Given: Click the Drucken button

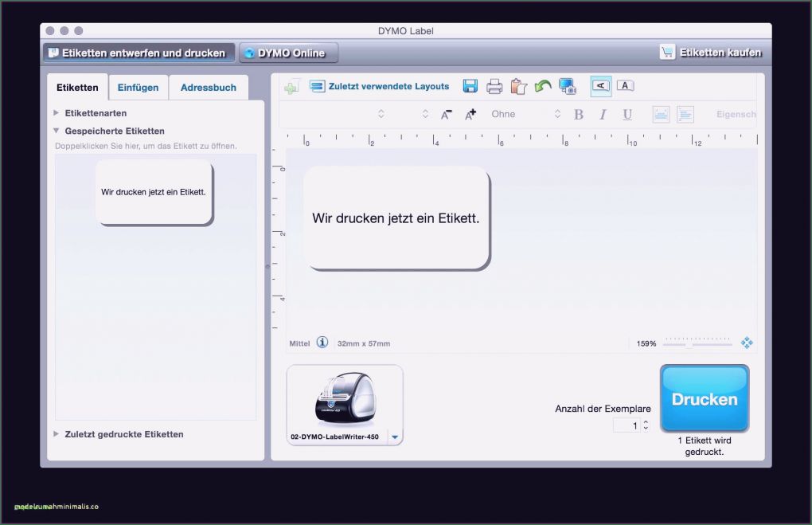Looking at the screenshot, I should click(704, 398).
